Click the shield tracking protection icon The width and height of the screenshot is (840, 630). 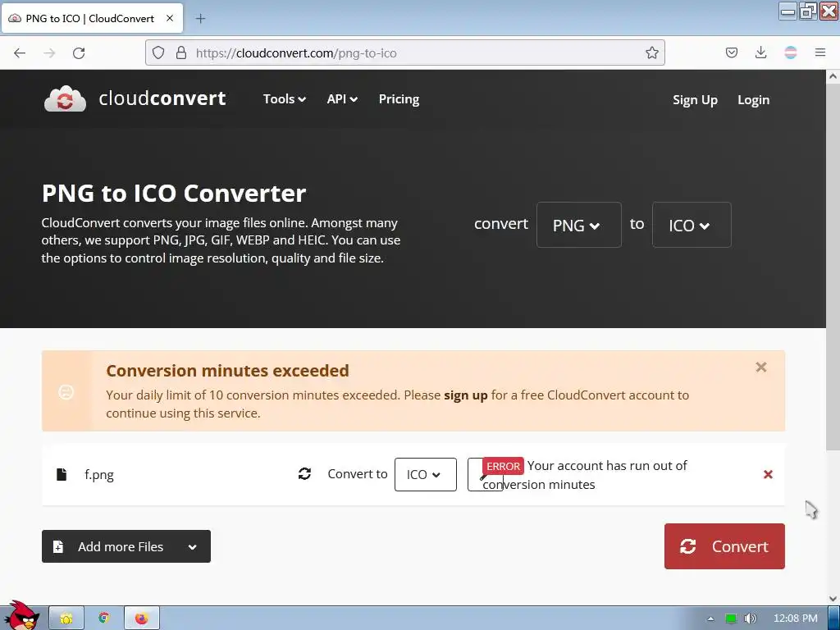tap(158, 52)
